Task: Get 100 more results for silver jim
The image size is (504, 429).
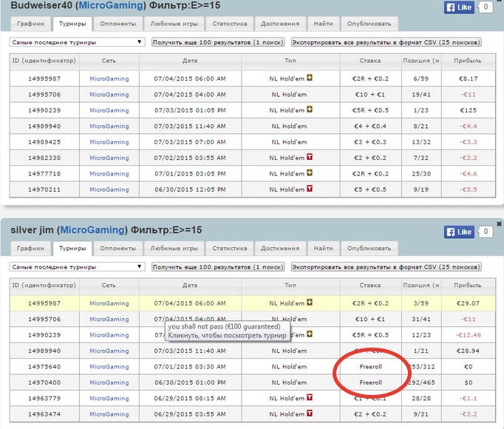Action: 218,267
